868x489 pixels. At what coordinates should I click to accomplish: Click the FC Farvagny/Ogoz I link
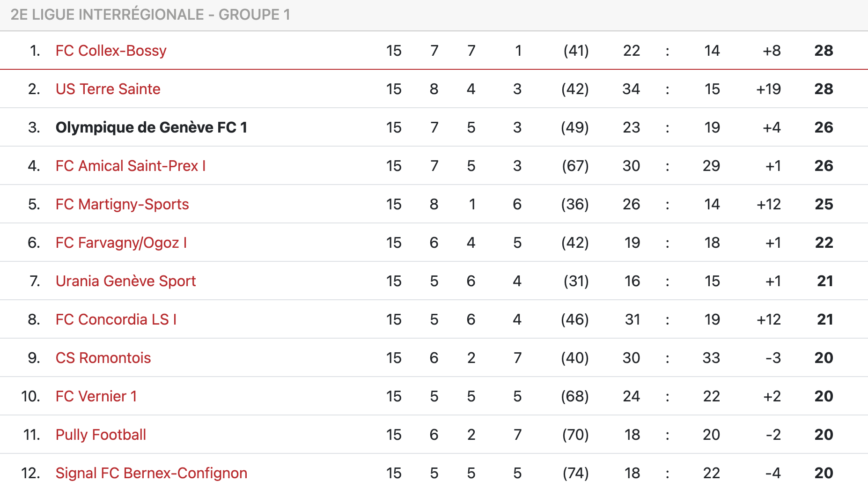[x=121, y=243]
